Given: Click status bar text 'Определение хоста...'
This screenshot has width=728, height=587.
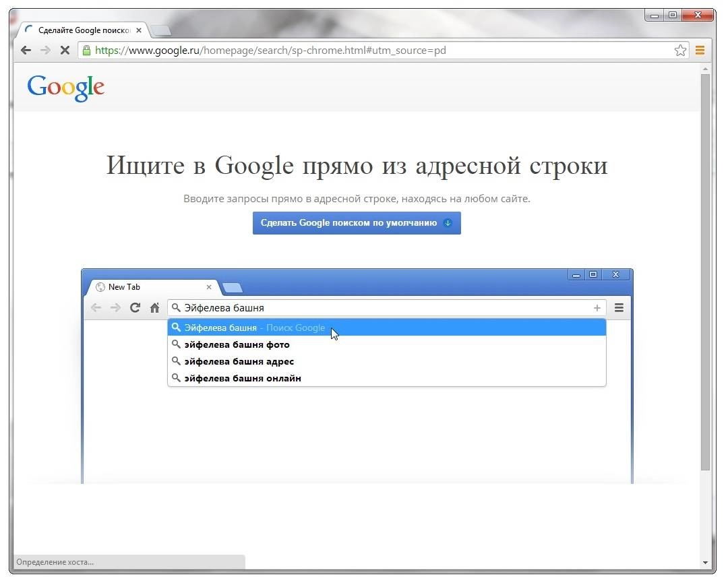Looking at the screenshot, I should pos(55,562).
